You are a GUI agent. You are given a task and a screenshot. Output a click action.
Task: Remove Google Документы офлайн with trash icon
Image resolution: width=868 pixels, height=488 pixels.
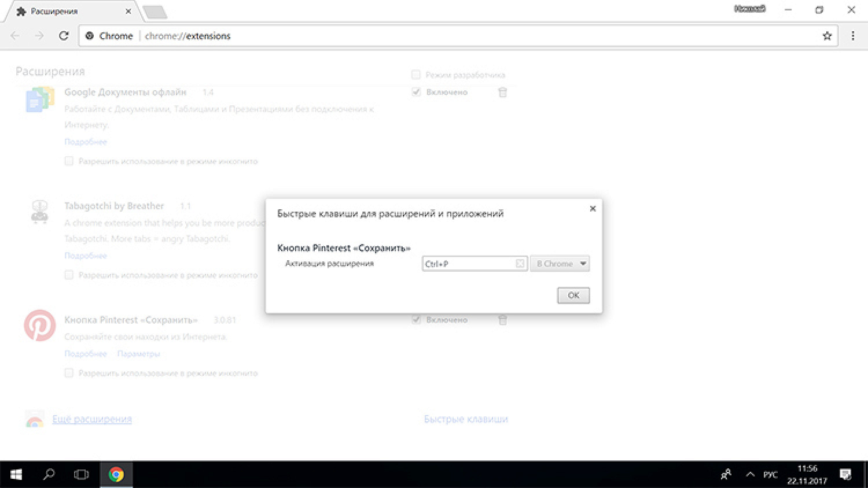pyautogui.click(x=502, y=92)
